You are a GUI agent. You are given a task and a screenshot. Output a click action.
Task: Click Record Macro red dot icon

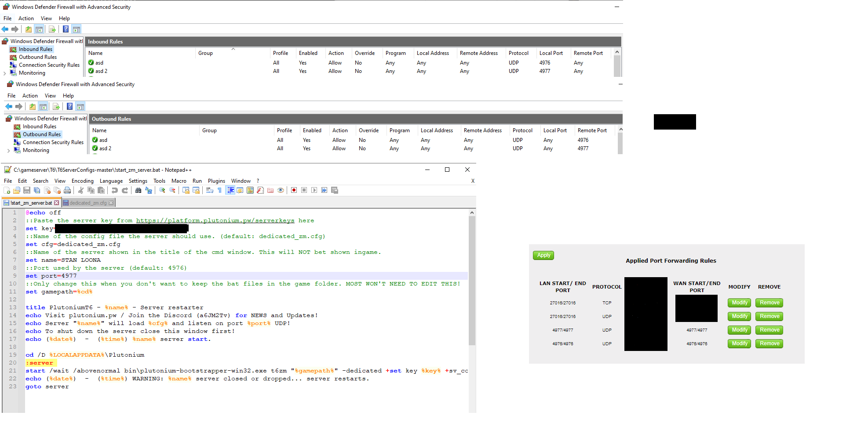click(x=294, y=190)
